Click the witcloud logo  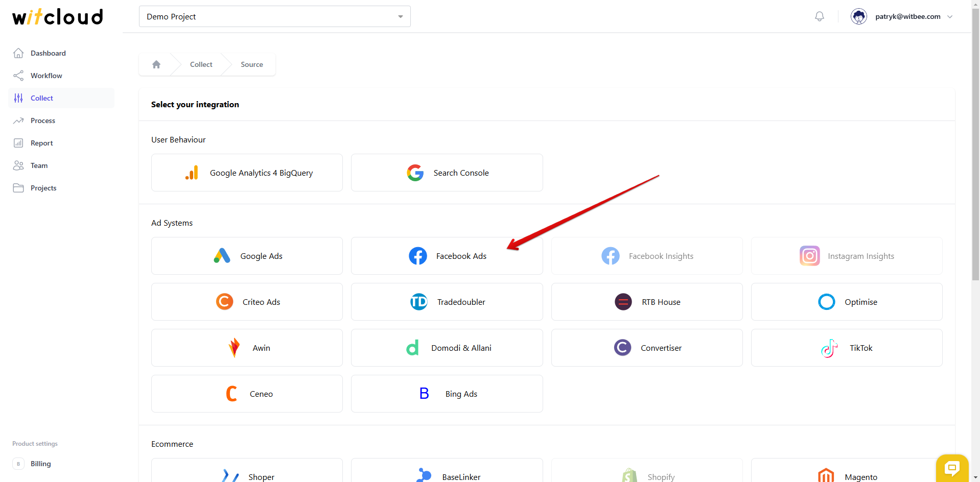pos(58,17)
